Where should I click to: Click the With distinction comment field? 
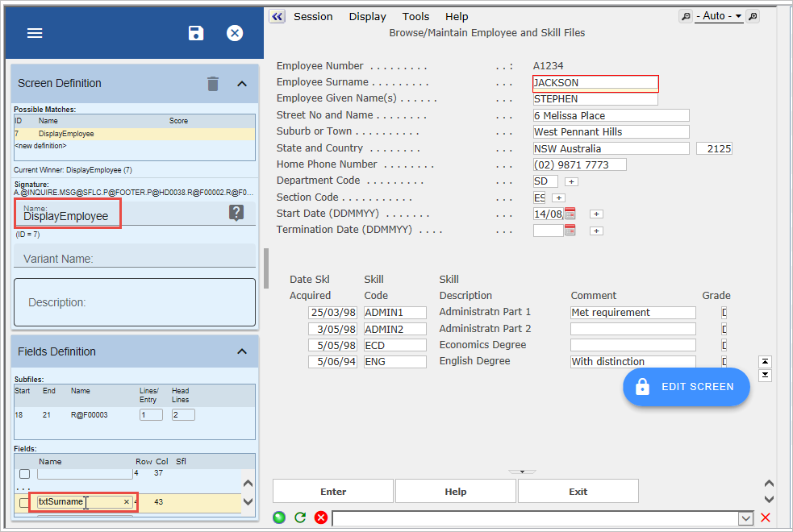click(x=632, y=362)
